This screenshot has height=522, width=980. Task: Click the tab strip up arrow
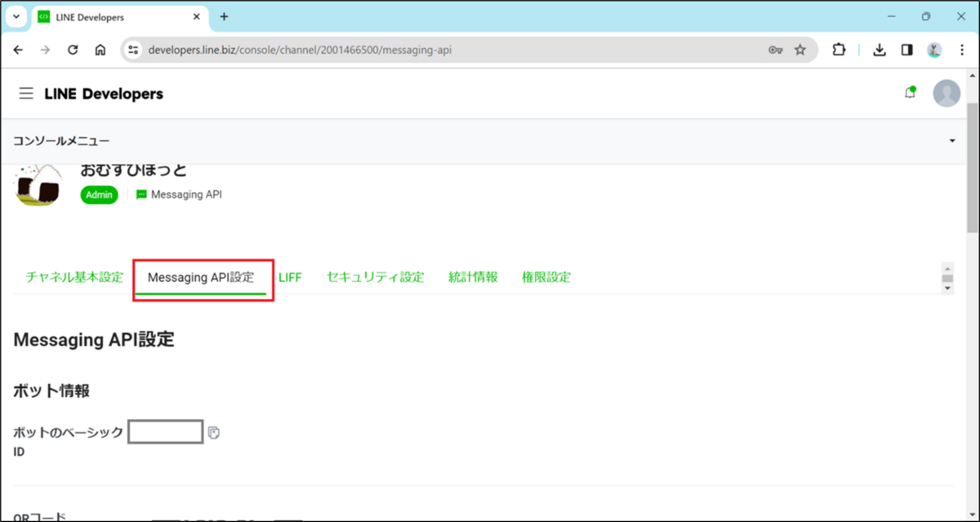point(947,268)
